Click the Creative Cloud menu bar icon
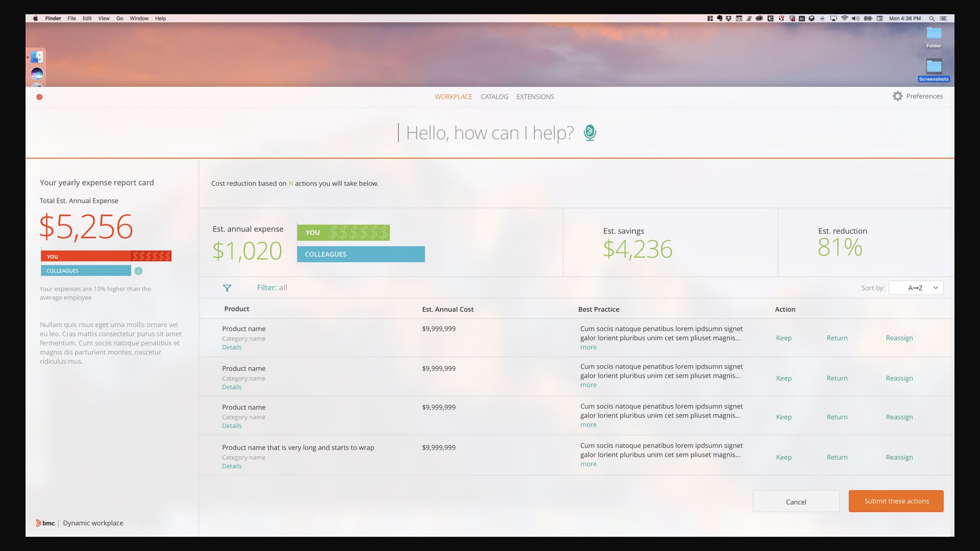The image size is (980, 551). (759, 18)
